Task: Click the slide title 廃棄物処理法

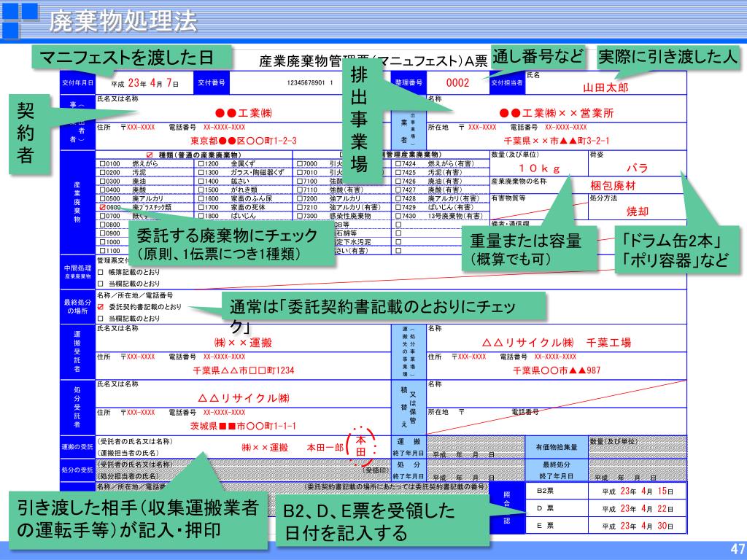Action: (x=123, y=20)
